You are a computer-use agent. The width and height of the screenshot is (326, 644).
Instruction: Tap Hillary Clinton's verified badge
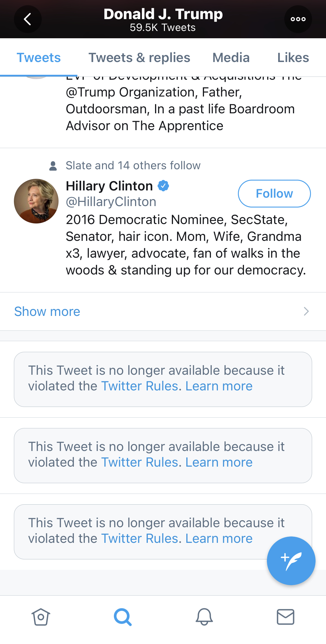(x=163, y=186)
